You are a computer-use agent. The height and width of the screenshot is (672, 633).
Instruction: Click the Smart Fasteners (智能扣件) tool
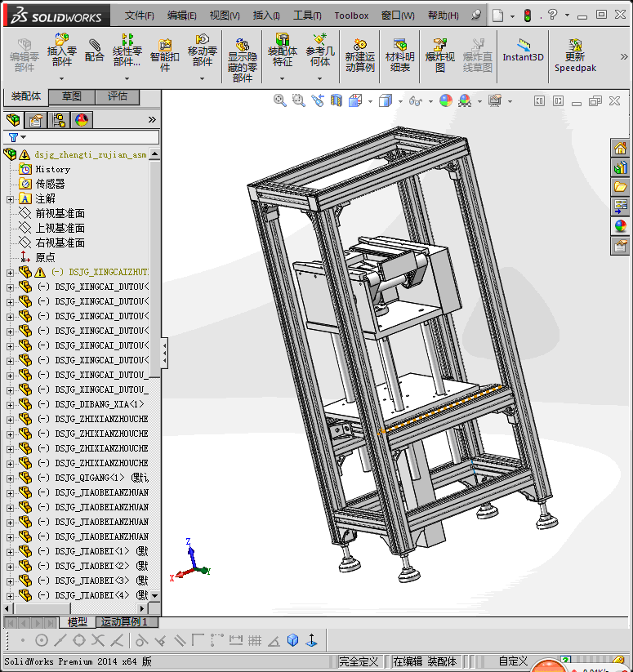[164, 55]
